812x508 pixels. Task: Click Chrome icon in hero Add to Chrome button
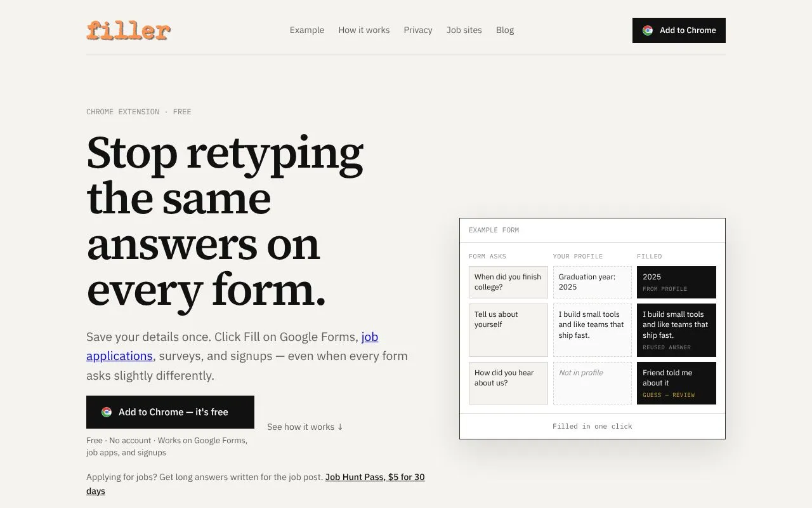click(x=107, y=412)
